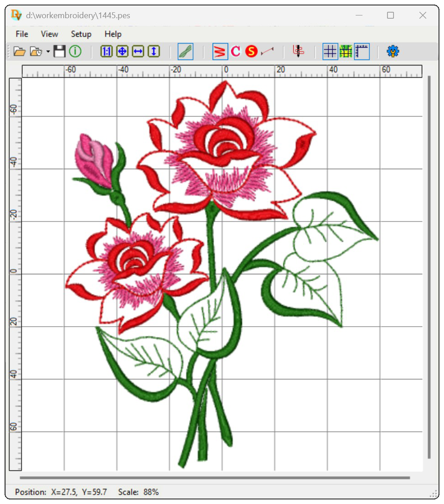Screen dimensions: 444x504
Task: Toggle the colored hoop grid icon
Action: point(346,52)
